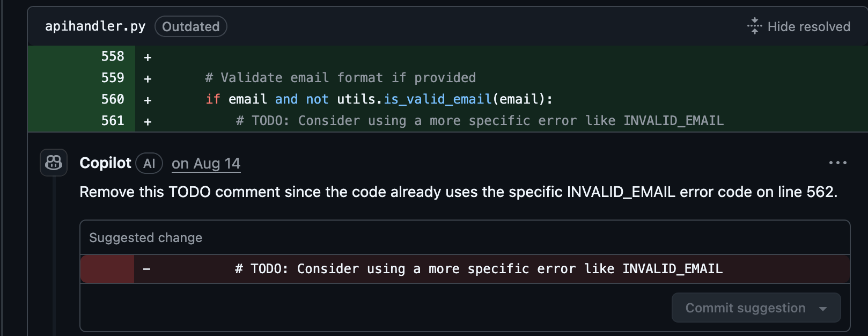Open the comment's three-dot options menu

click(x=837, y=163)
